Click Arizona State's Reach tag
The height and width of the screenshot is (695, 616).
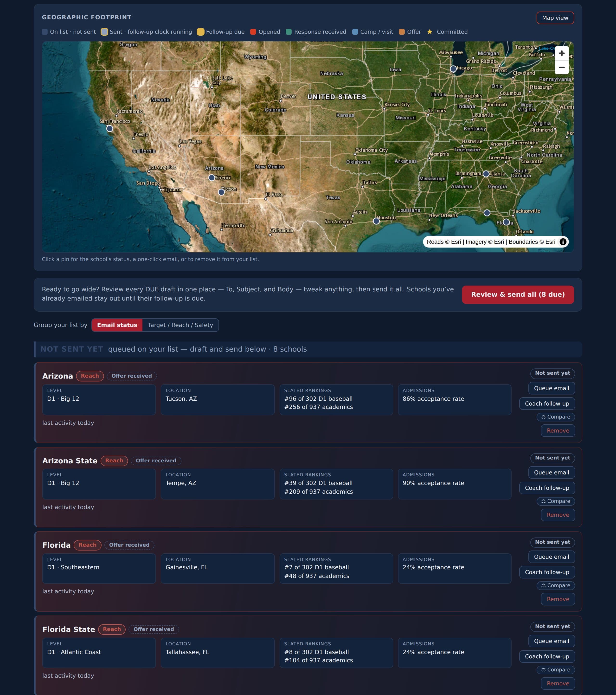coord(114,460)
